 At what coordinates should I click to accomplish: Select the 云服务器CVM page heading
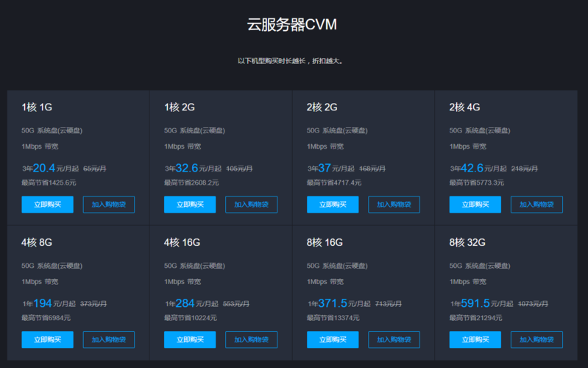pyautogui.click(x=291, y=25)
